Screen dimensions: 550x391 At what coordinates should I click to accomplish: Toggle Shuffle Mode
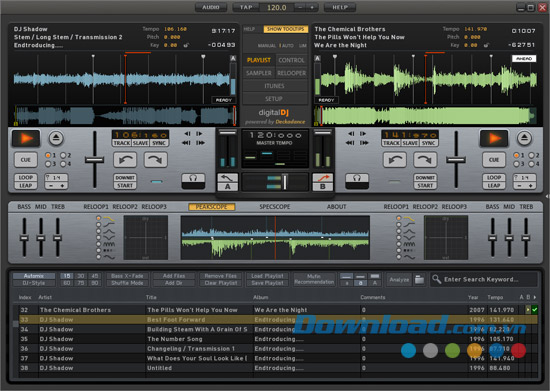[127, 283]
